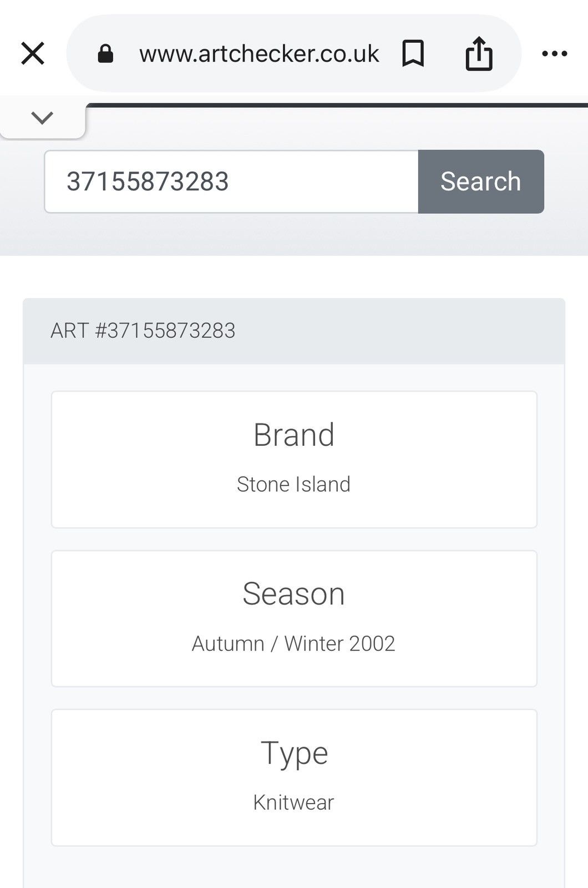Viewport: 588px width, 888px height.
Task: Select the Autumn / Winter 2002 text
Action: pos(293,644)
